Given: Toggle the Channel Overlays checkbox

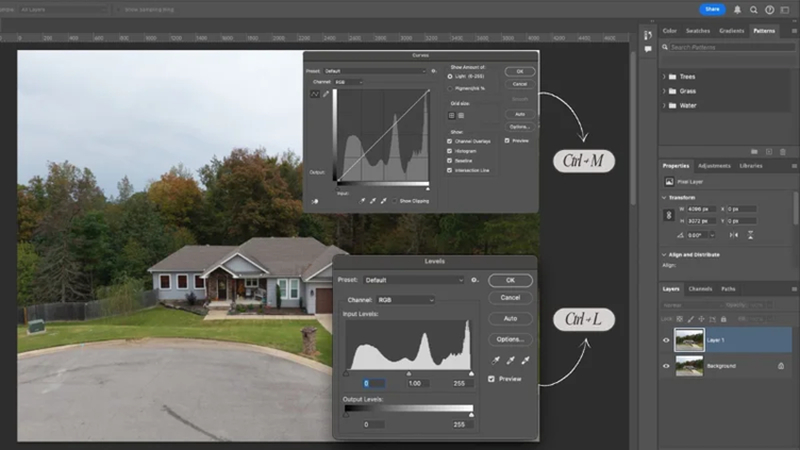Looking at the screenshot, I should tap(449, 141).
